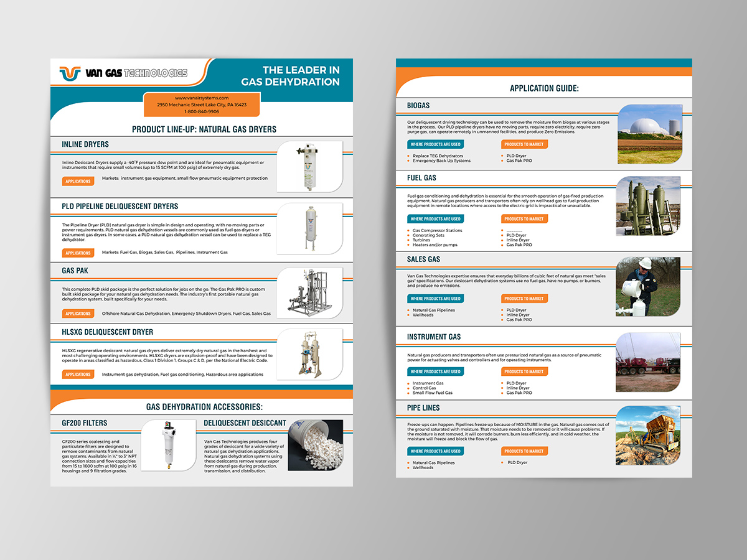Select the 'Turbines' bullet
This screenshot has height=560, width=747.
[421, 240]
